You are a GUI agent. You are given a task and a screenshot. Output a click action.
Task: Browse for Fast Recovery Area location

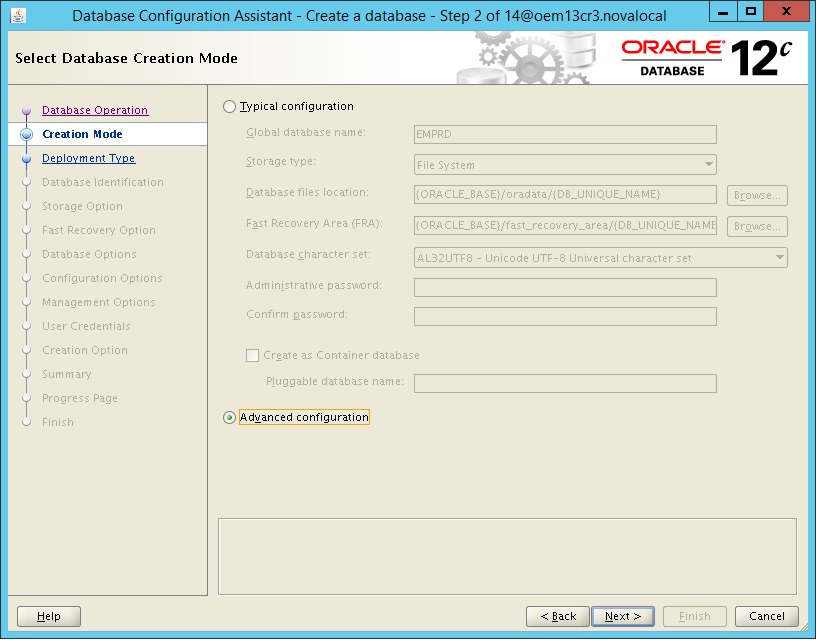point(757,226)
